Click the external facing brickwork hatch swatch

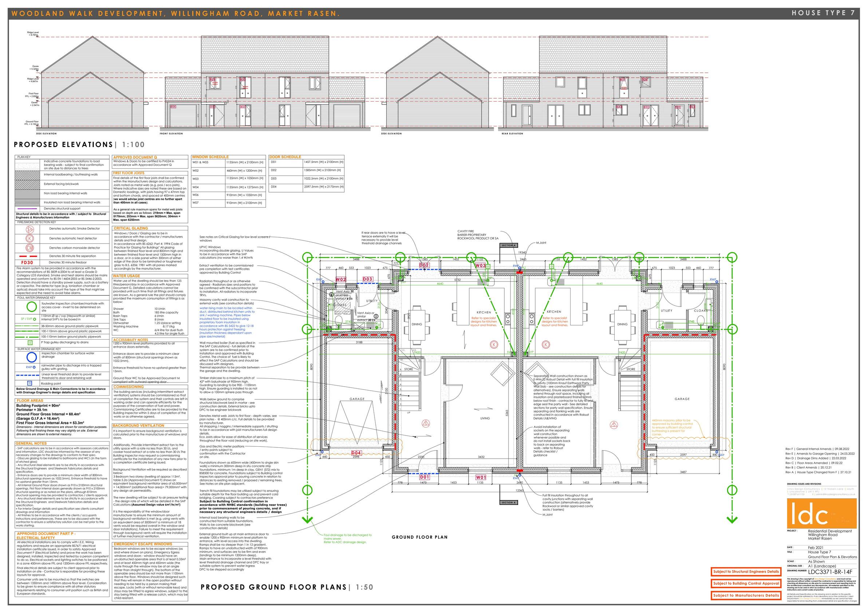pos(27,184)
